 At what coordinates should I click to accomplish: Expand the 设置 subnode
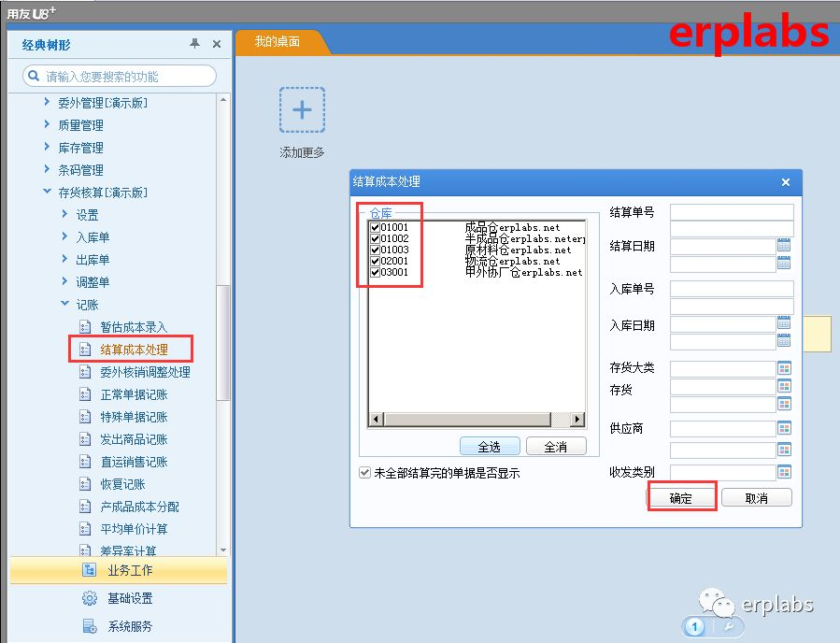[x=64, y=214]
